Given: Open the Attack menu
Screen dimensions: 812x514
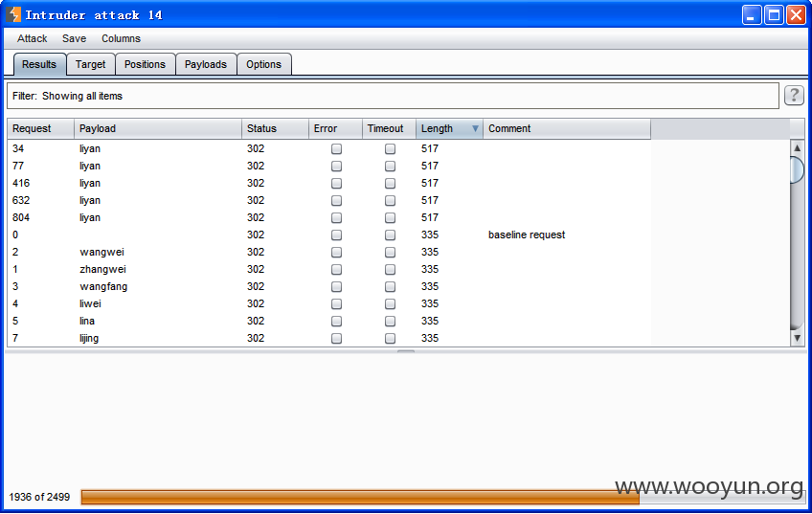Looking at the screenshot, I should point(33,38).
